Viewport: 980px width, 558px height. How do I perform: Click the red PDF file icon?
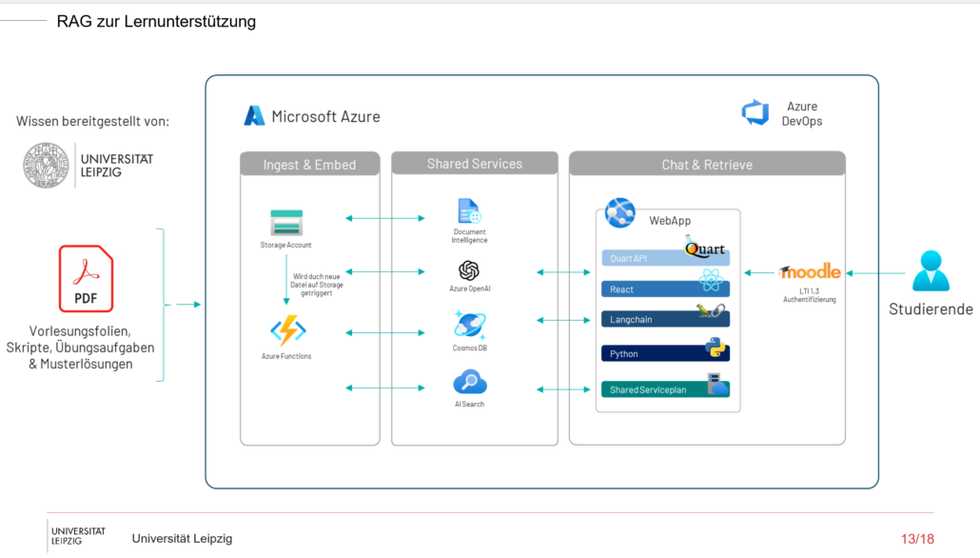tap(87, 278)
